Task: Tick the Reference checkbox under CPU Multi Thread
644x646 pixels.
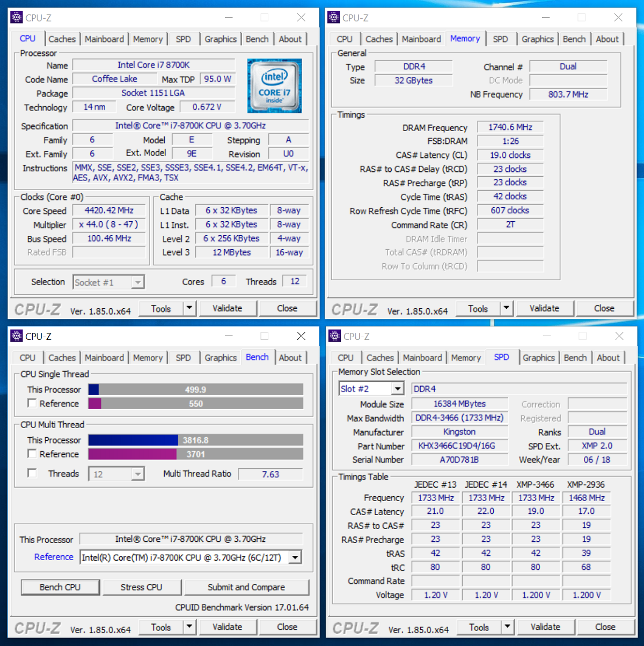Action: tap(32, 454)
